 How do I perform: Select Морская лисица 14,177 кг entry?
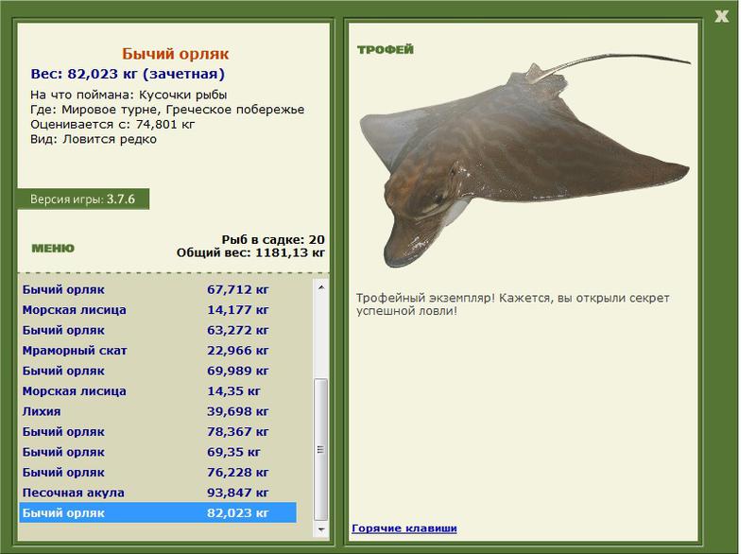tap(158, 310)
